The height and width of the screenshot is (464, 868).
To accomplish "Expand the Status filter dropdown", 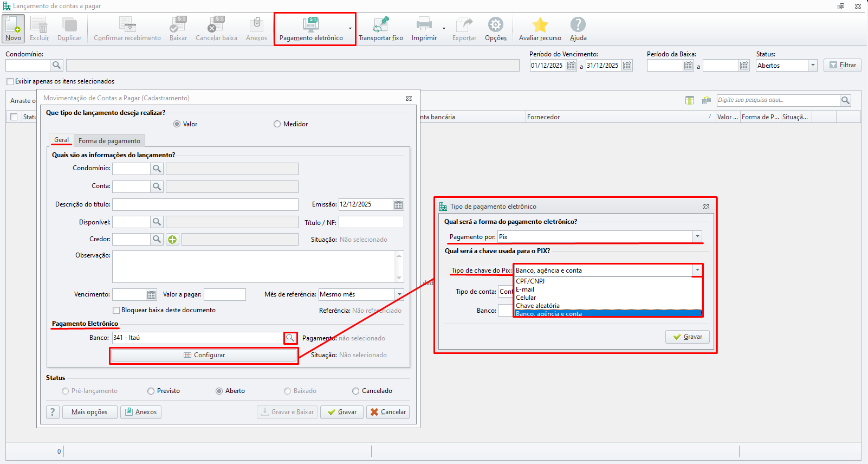I will (812, 66).
